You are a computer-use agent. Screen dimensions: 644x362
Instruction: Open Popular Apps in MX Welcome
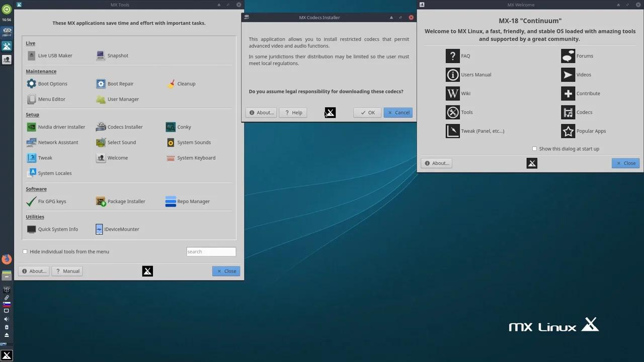pyautogui.click(x=591, y=131)
